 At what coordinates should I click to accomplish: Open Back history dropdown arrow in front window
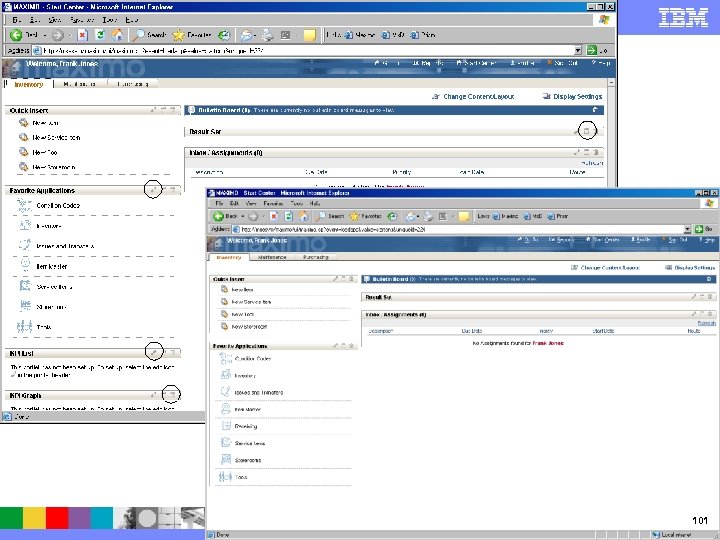pyautogui.click(x=242, y=216)
